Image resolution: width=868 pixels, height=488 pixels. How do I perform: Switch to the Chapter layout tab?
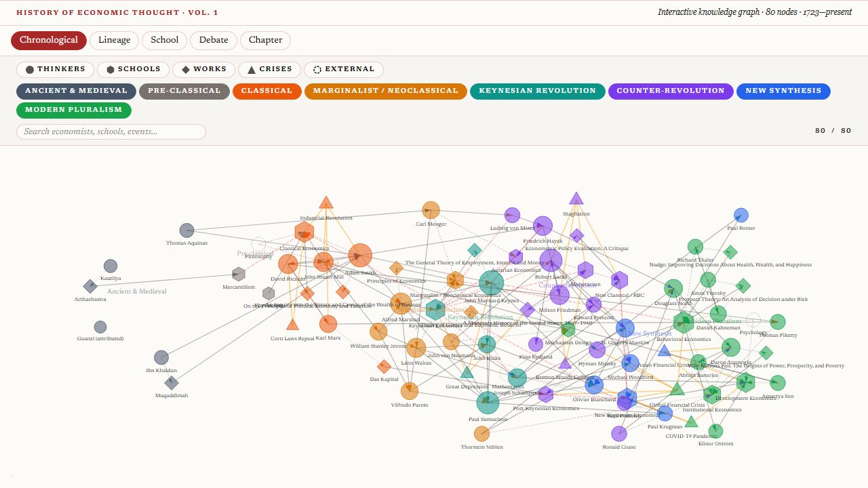coord(265,40)
